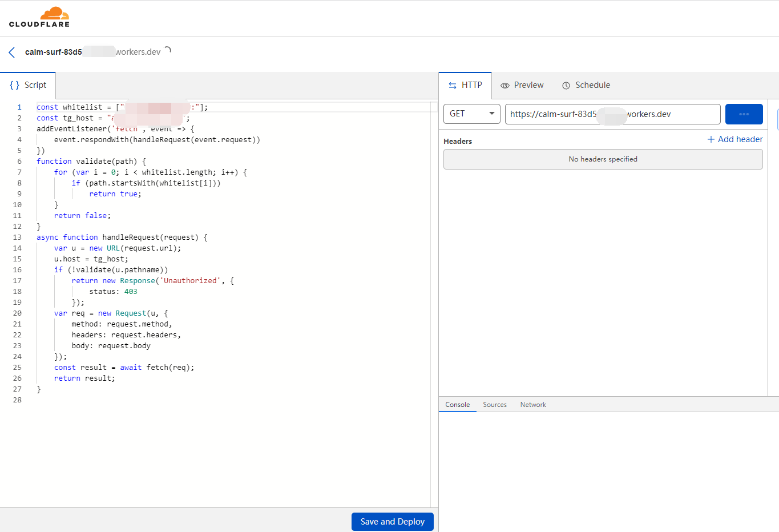Click Save and Deploy button
Screen dimensions: 779x532
393,522
